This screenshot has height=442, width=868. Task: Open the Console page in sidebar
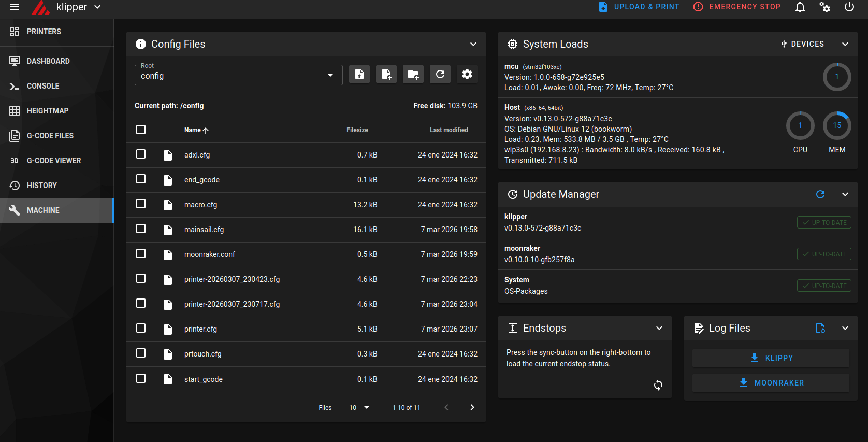(x=43, y=86)
